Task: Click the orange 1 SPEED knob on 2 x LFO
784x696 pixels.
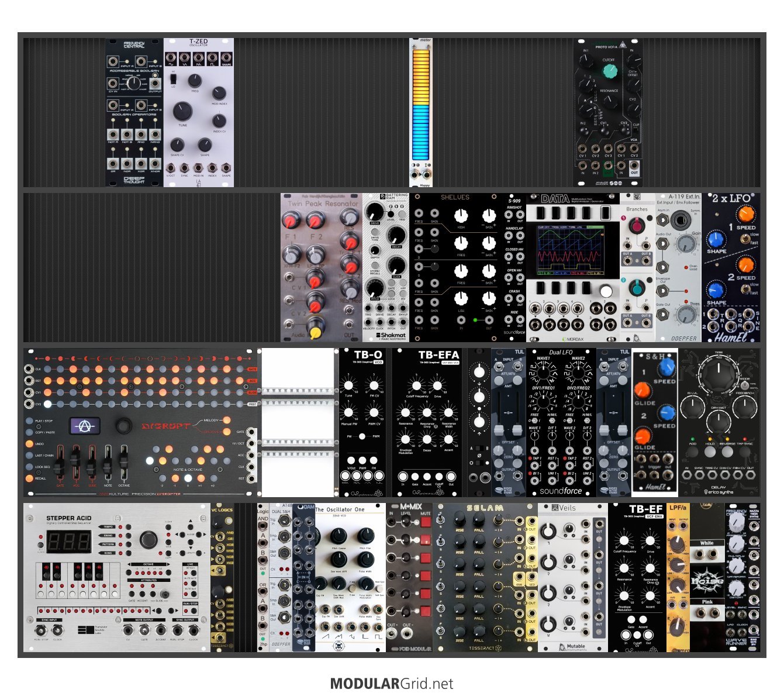Action: pos(745,213)
